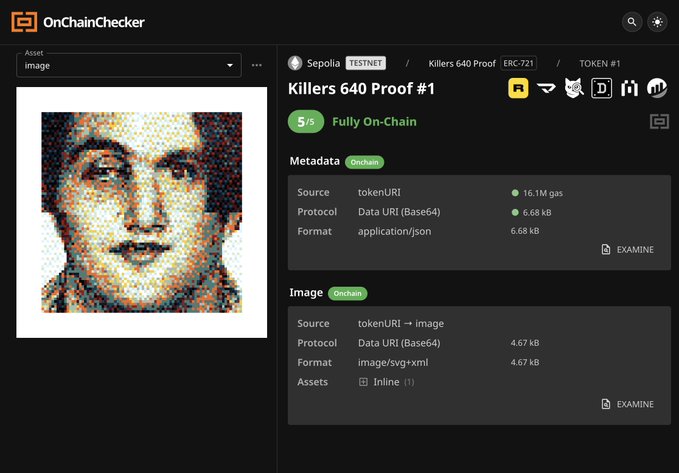Open the LooksRare-style arrow marketplace icon
Image resolution: width=679 pixels, height=473 pixels.
(546, 88)
